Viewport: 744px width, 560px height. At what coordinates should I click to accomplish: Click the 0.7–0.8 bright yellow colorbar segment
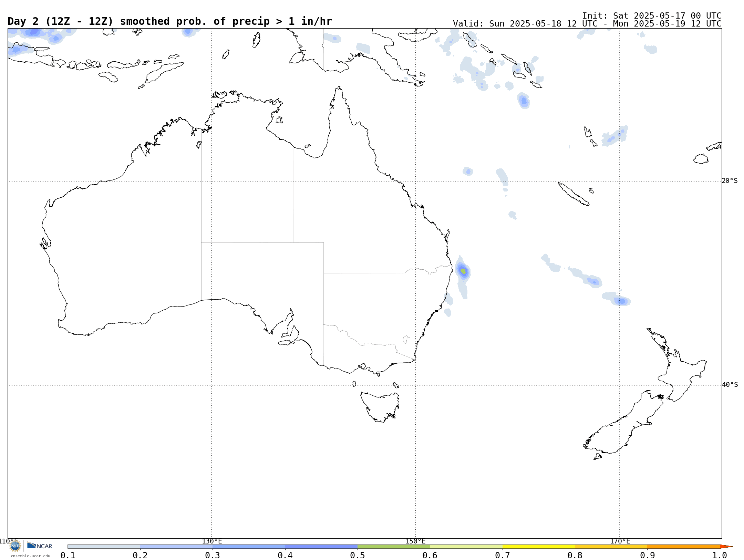coord(539,547)
